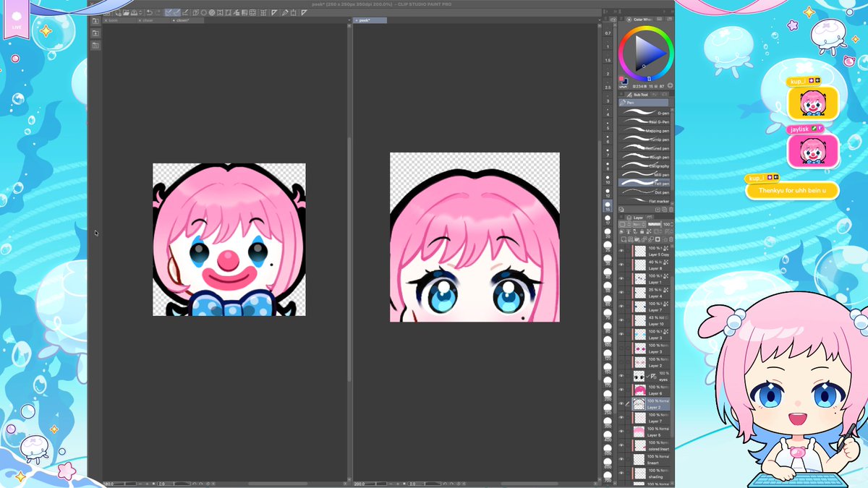
Task: Click the Open file folder icon
Action: 126,12
